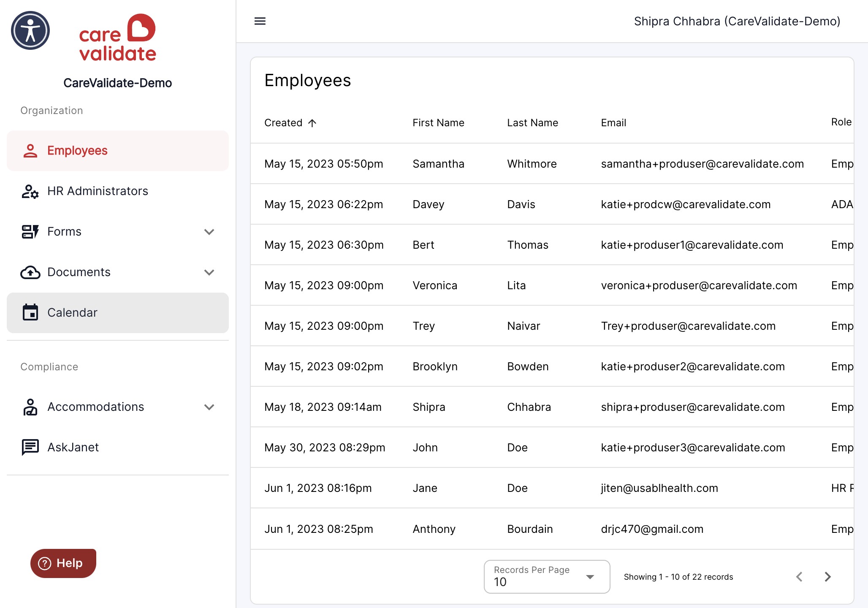Viewport: 868px width, 608px height.
Task: Click the Bourdain last name cell
Action: (x=530, y=529)
